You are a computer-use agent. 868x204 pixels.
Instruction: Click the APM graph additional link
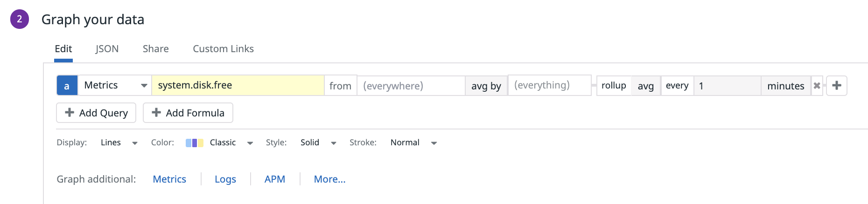(274, 179)
